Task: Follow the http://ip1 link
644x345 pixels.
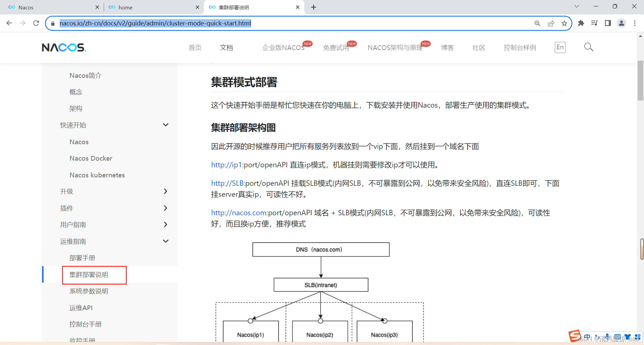Action: [226, 165]
